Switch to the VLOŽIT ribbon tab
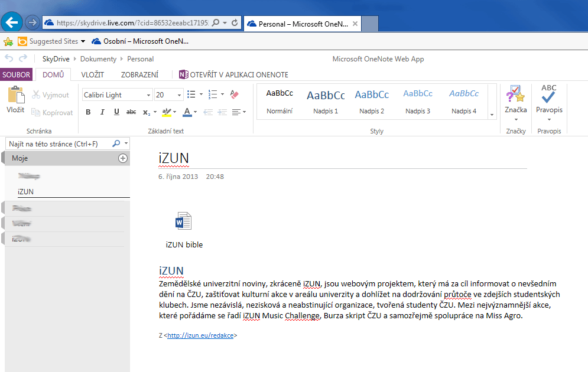The image size is (588, 372). click(x=92, y=75)
